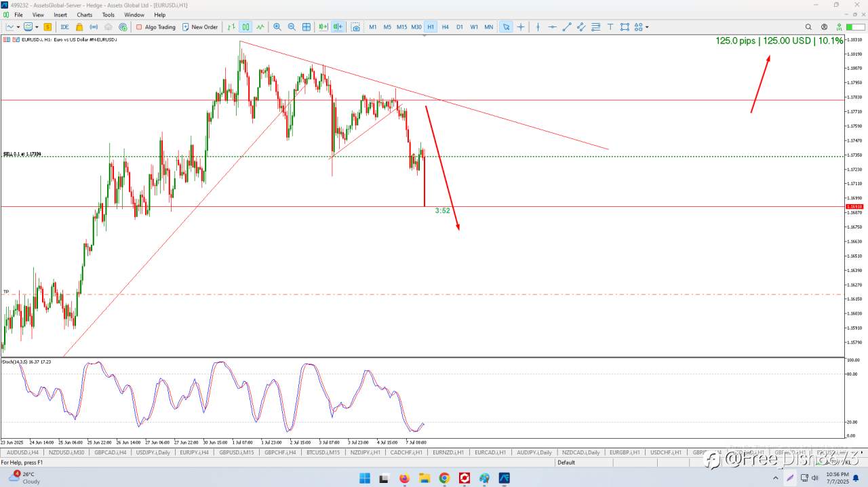Viewport: 868px width, 487px height.
Task: Zoom out of the chart
Action: (x=292, y=27)
